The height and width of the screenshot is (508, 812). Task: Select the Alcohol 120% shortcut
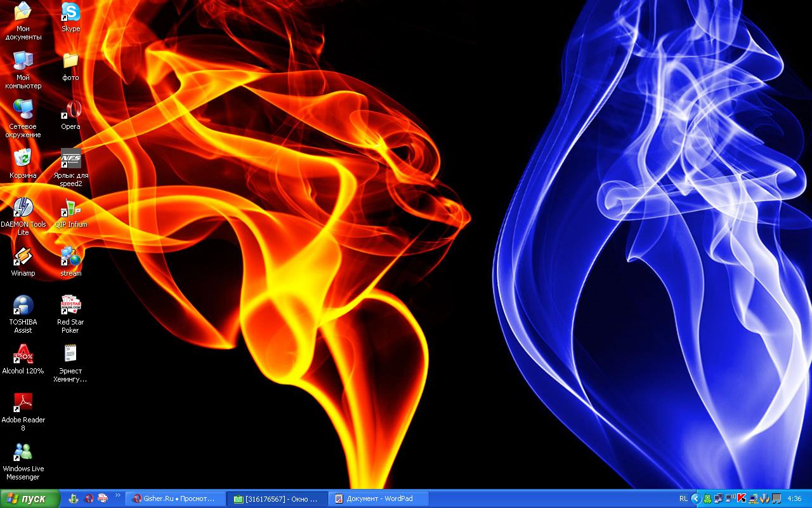[23, 354]
